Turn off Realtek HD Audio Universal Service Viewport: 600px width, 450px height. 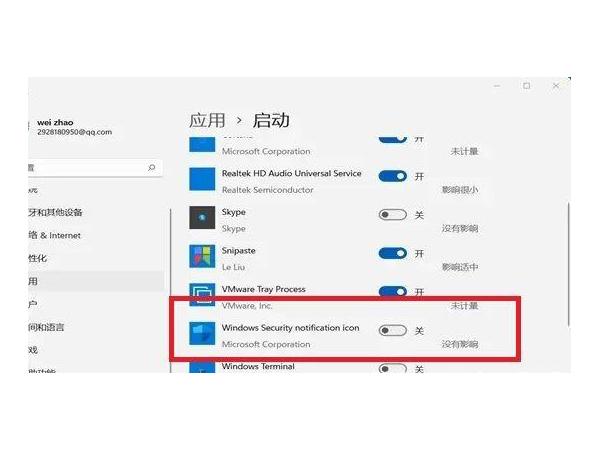[x=393, y=176]
